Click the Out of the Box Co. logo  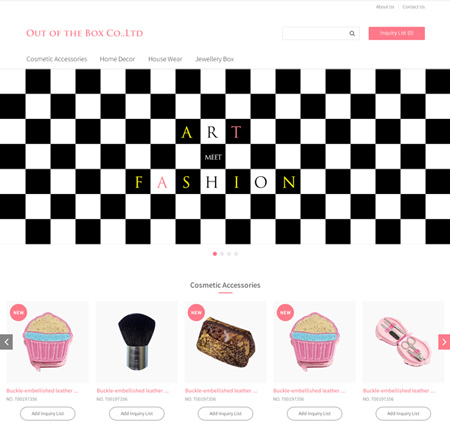tap(85, 33)
